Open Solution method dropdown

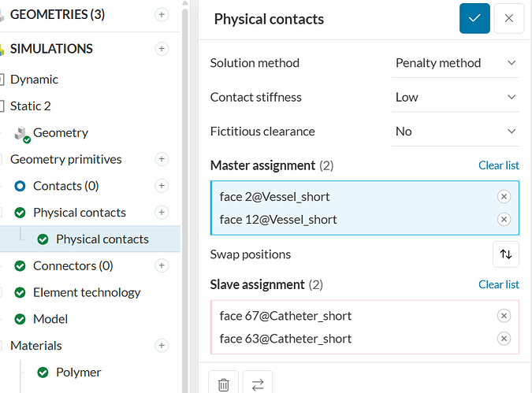pos(456,63)
